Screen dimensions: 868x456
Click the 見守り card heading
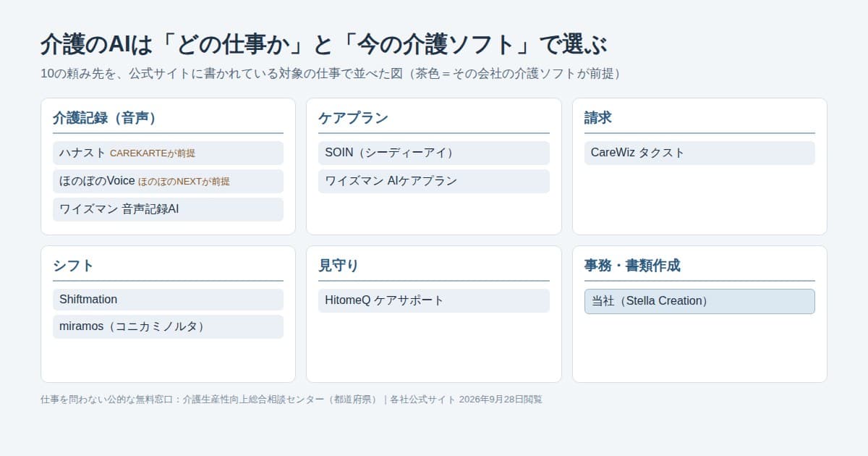tap(339, 266)
